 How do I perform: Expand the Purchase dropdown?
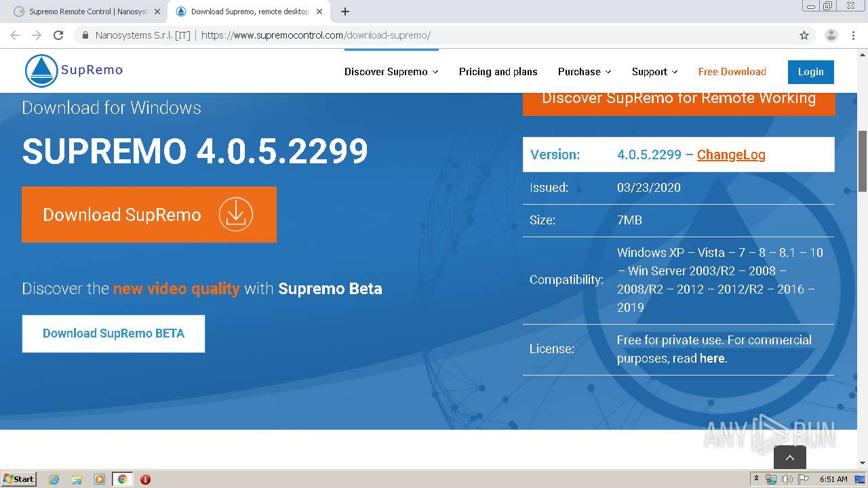(585, 72)
